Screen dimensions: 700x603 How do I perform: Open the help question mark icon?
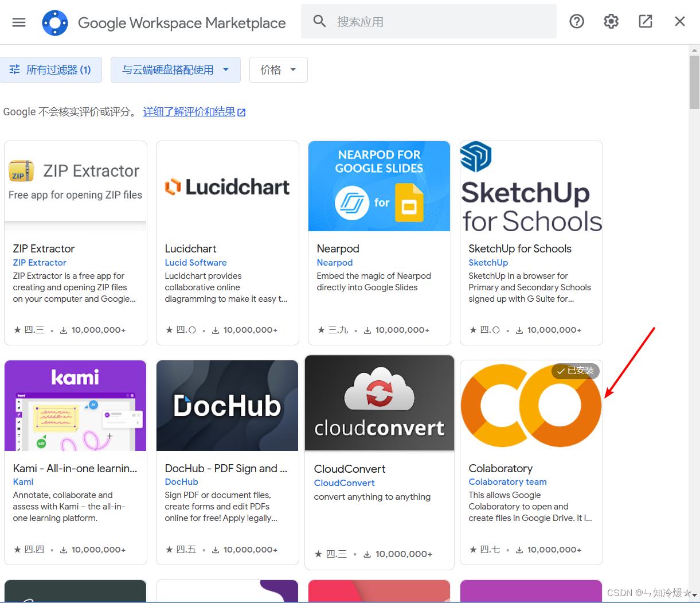click(x=577, y=21)
